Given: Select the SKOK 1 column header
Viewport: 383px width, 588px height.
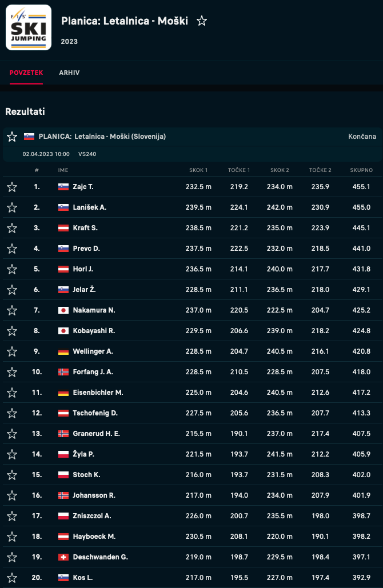Looking at the screenshot, I should click(x=198, y=170).
